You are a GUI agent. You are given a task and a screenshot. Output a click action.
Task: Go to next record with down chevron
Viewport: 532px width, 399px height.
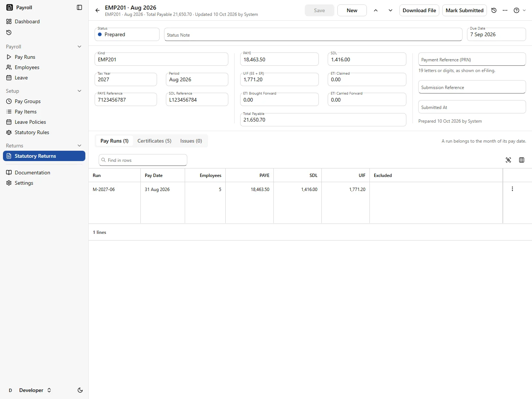(391, 10)
